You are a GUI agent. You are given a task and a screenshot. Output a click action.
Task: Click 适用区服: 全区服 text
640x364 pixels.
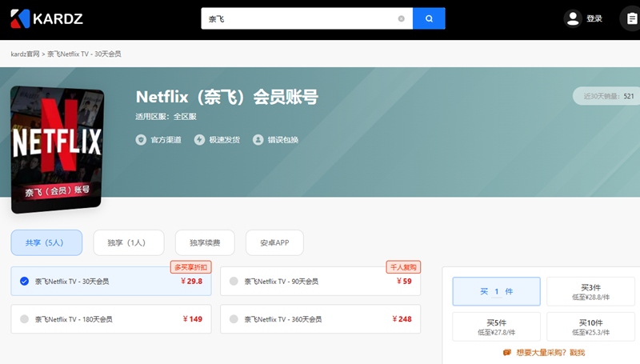coord(166,117)
